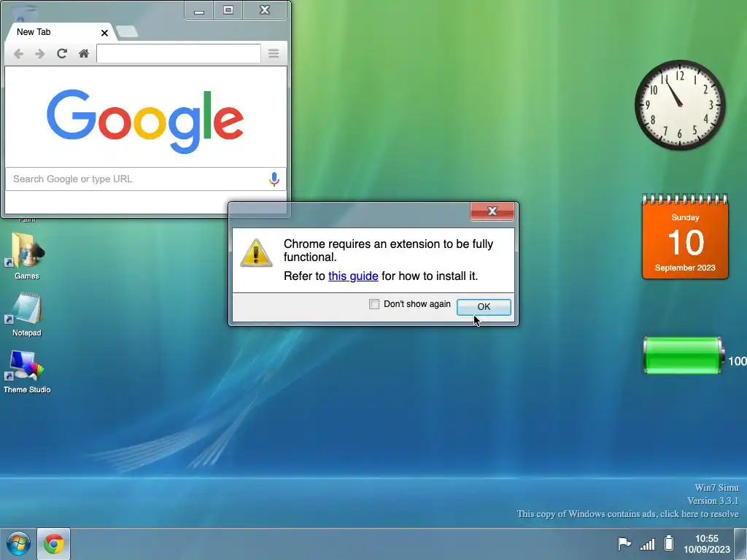Maximize the Chrome window

tap(228, 10)
